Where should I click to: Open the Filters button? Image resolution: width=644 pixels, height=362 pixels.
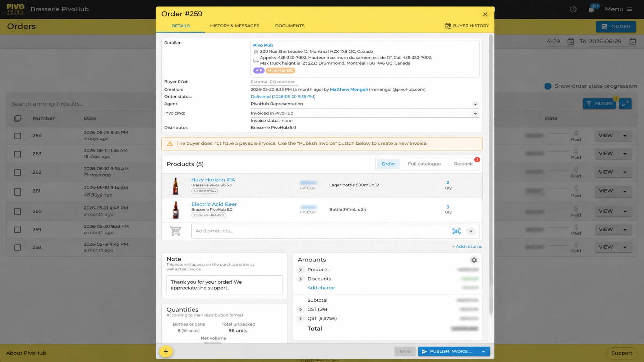[599, 103]
